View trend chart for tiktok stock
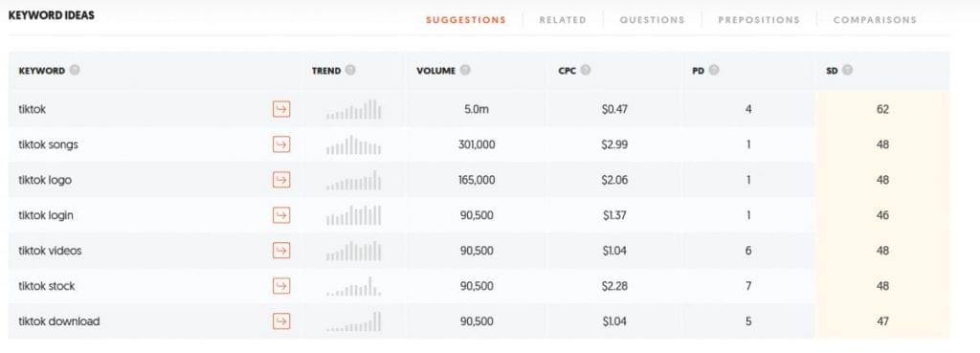Viewport: 980px width, 353px height. (354, 286)
